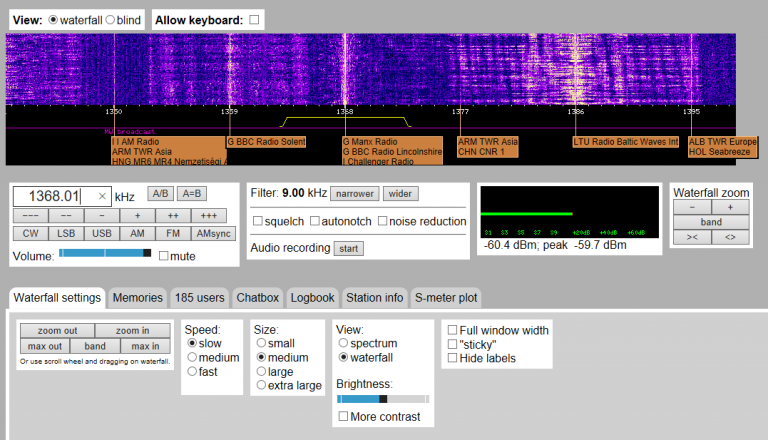This screenshot has height=440, width=768.
Task: Tune to the LTU Radio Baltic Waves Int label
Action: pos(626,142)
